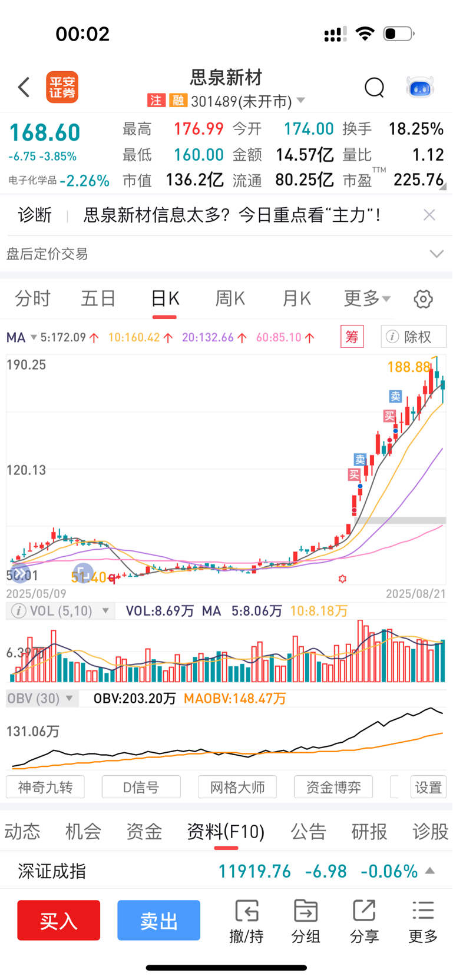Switch to 五日 chart tab

click(98, 298)
